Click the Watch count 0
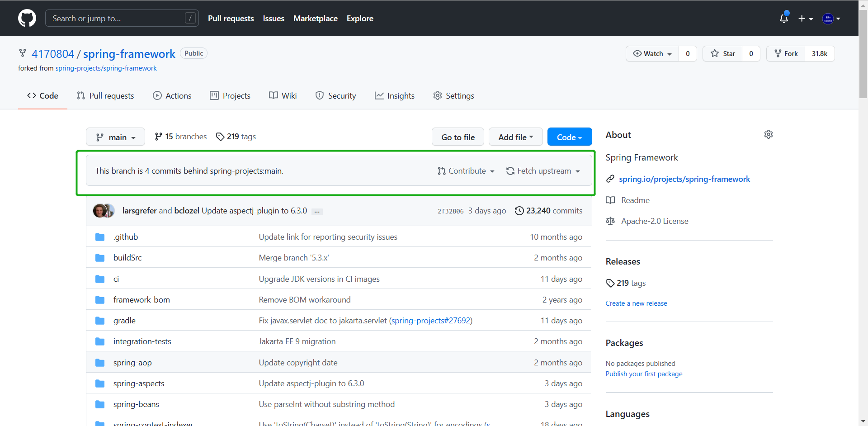Viewport: 868px width, 426px height. coord(688,54)
